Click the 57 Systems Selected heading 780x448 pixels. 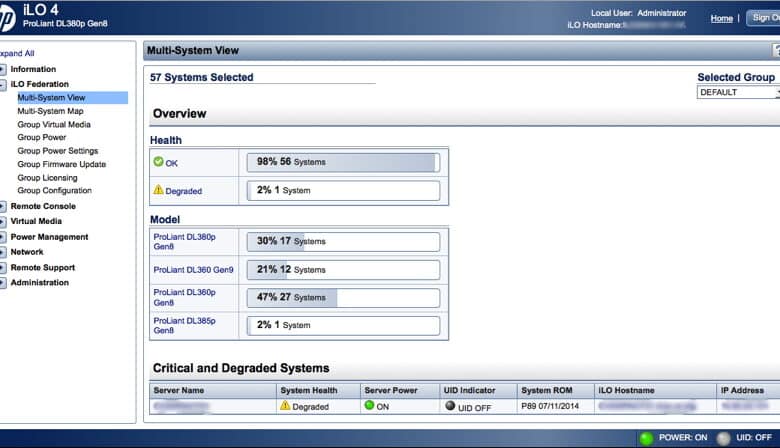click(x=201, y=78)
